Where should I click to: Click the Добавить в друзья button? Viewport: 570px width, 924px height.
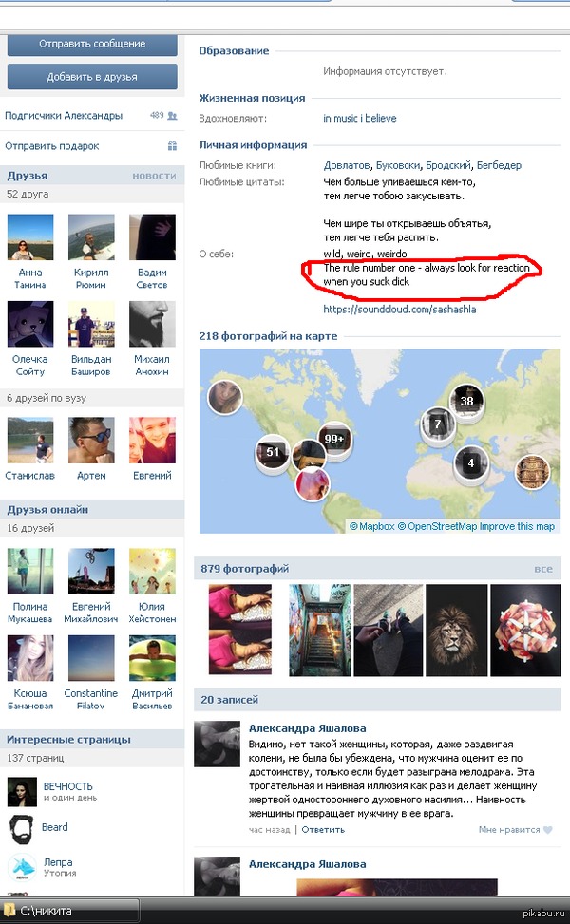coord(92,77)
